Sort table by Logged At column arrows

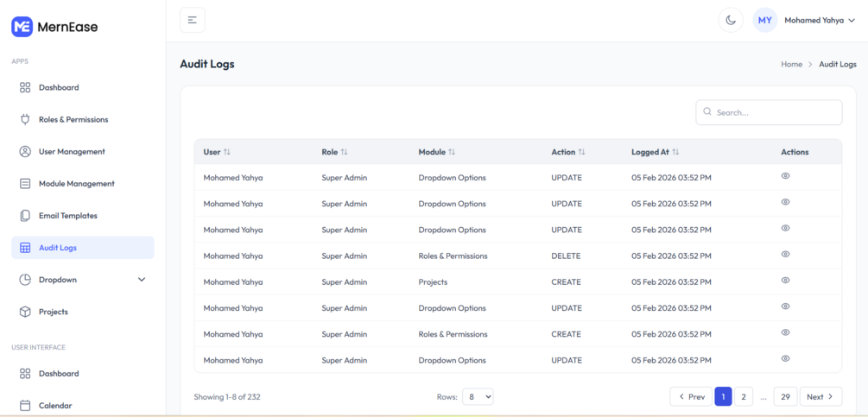[675, 152]
